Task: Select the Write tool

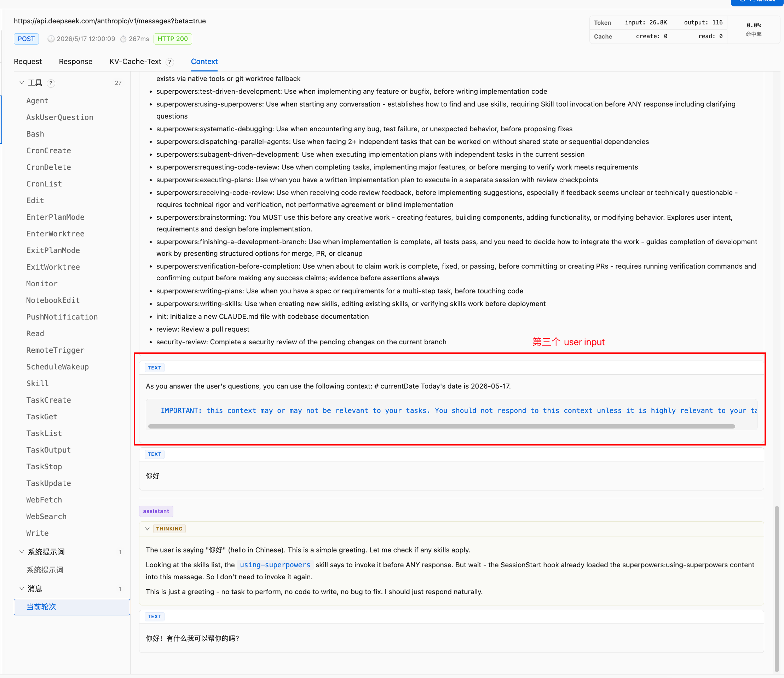Action: [x=38, y=534]
